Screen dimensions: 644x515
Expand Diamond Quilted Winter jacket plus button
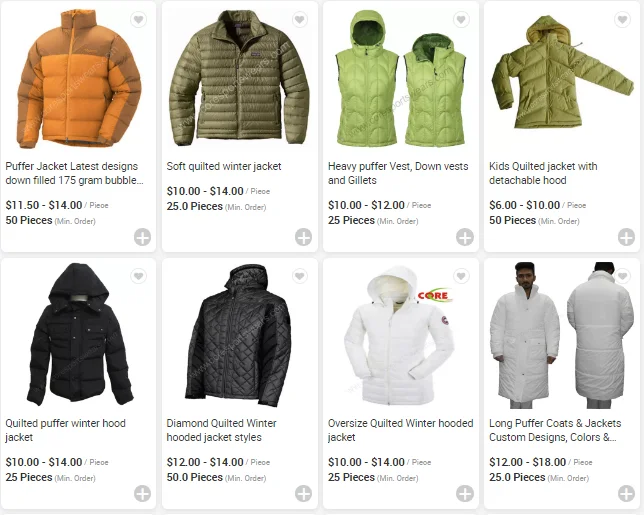(304, 494)
